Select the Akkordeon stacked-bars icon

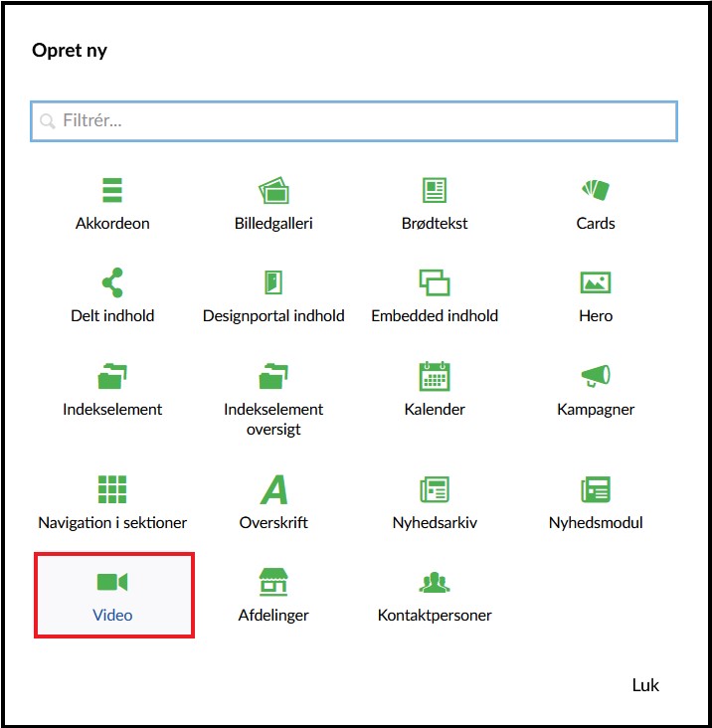(112, 190)
